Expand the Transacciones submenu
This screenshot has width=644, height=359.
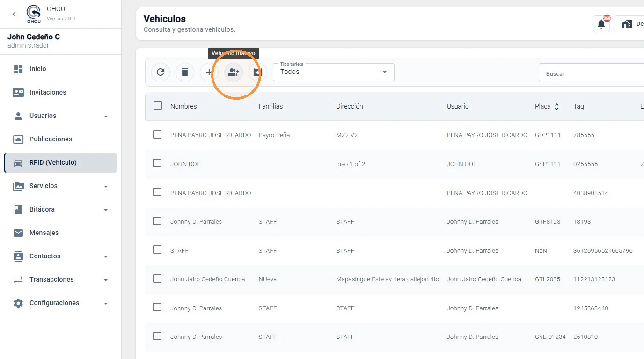[106, 280]
